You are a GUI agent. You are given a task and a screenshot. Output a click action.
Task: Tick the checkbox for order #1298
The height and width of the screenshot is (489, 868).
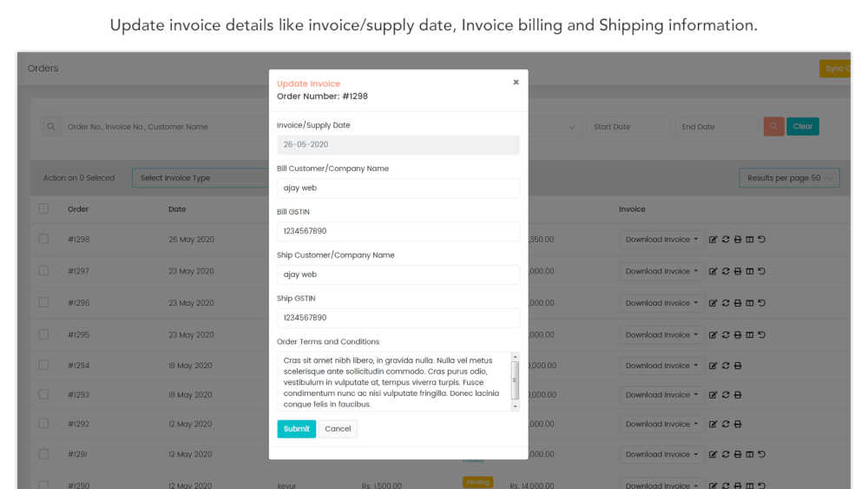click(x=43, y=239)
